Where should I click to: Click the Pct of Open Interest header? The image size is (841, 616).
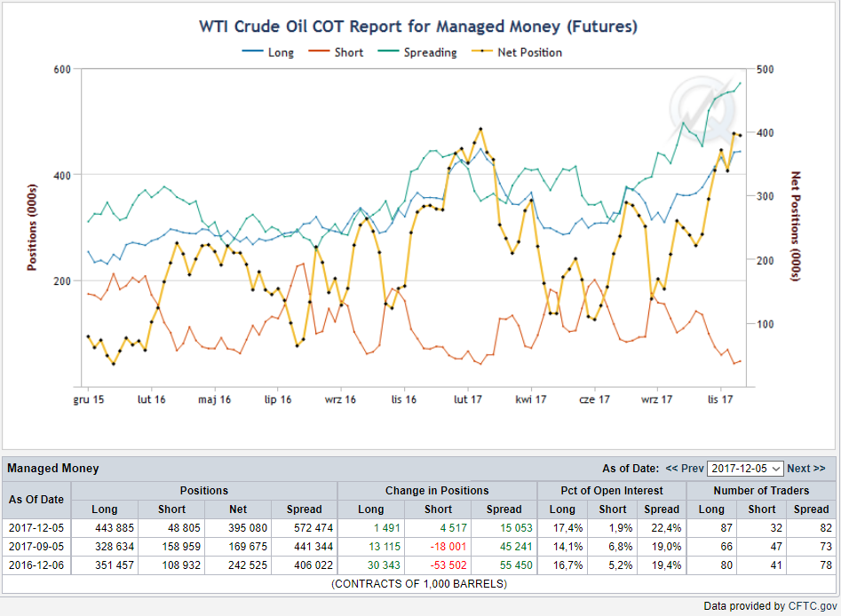pyautogui.click(x=612, y=491)
